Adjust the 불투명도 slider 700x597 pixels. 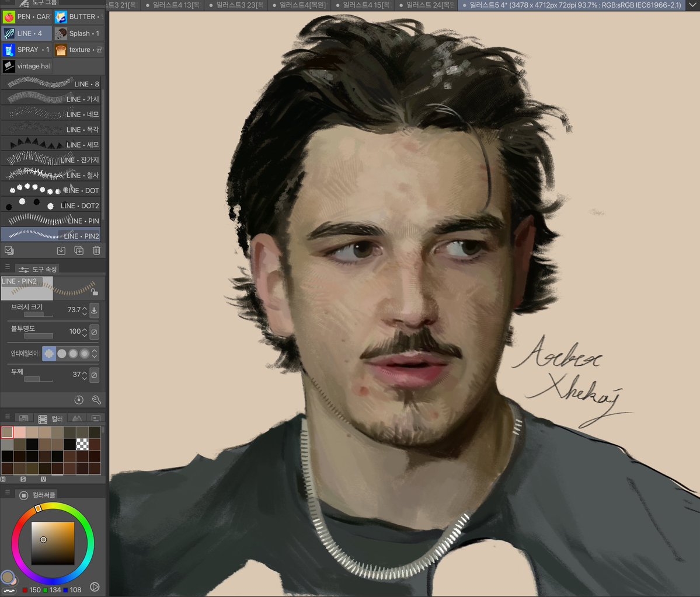[39, 336]
